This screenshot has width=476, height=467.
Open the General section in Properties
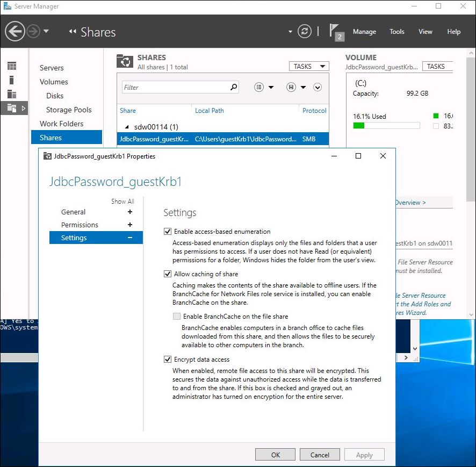[73, 212]
